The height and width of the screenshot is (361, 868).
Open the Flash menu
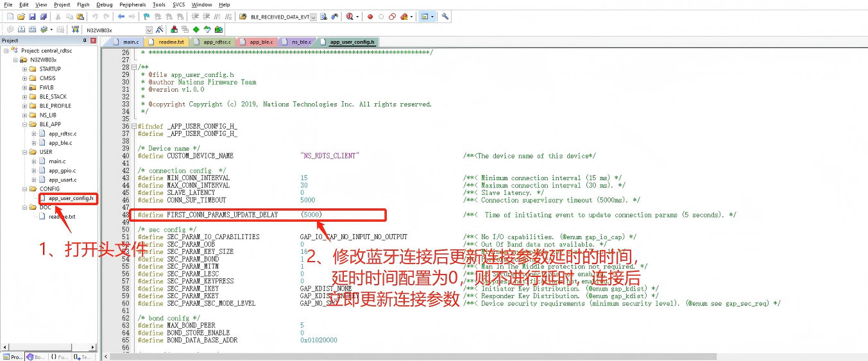click(83, 4)
